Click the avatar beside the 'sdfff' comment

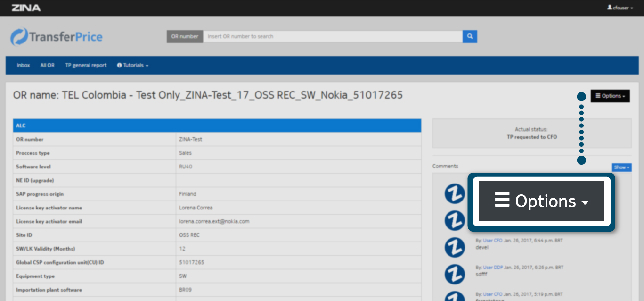click(x=455, y=274)
